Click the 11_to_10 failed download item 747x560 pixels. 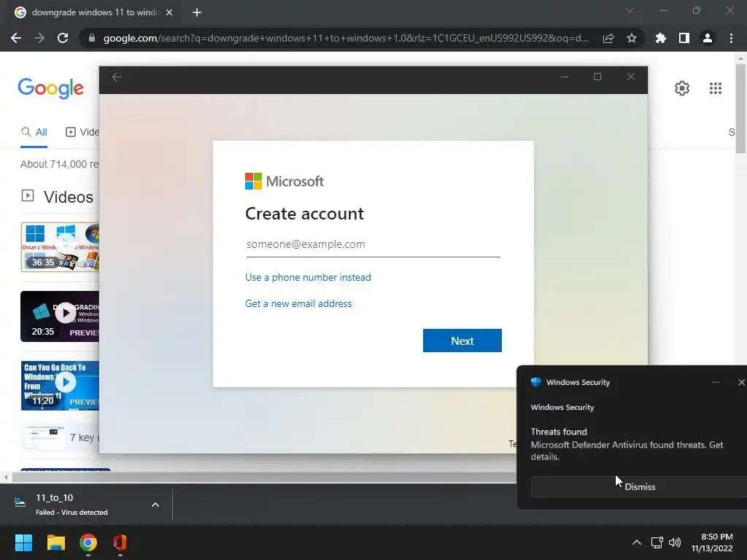coord(71,505)
